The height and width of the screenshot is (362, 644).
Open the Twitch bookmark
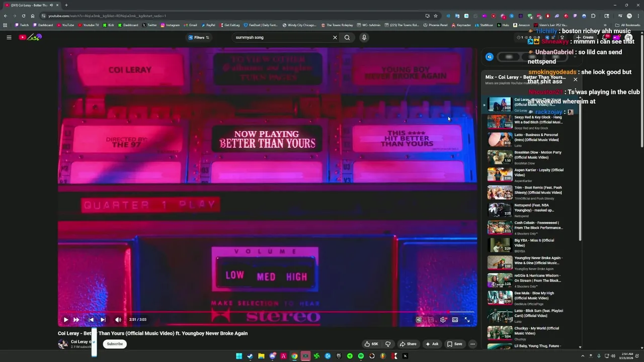pos(22,25)
